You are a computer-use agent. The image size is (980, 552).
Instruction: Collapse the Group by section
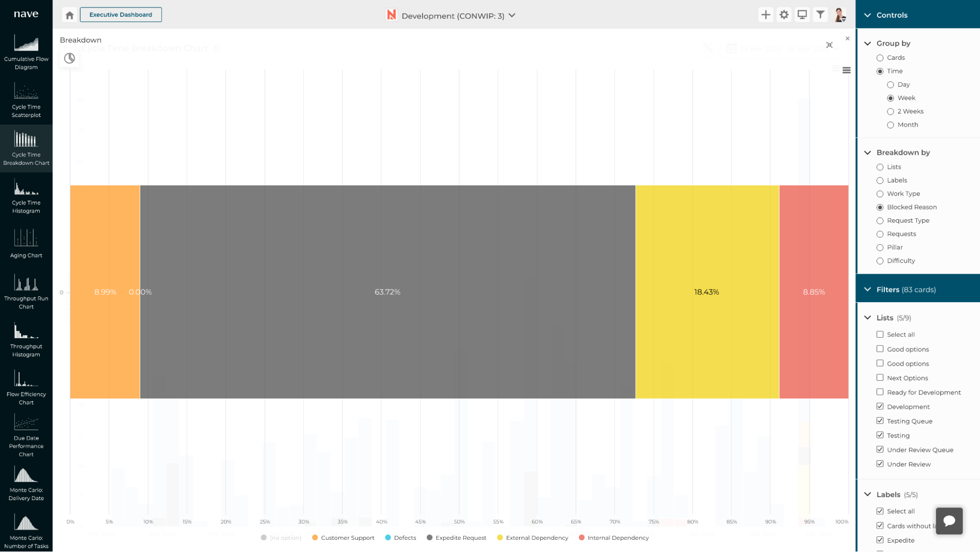pos(868,43)
